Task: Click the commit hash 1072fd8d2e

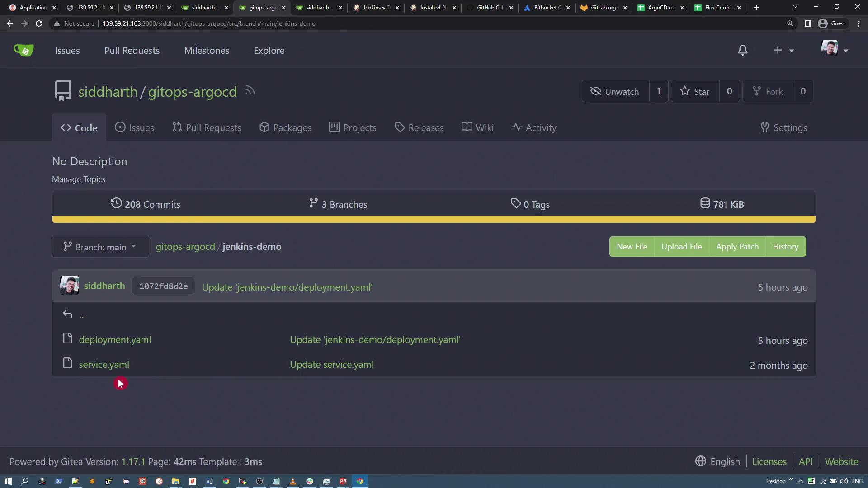Action: coord(163,286)
